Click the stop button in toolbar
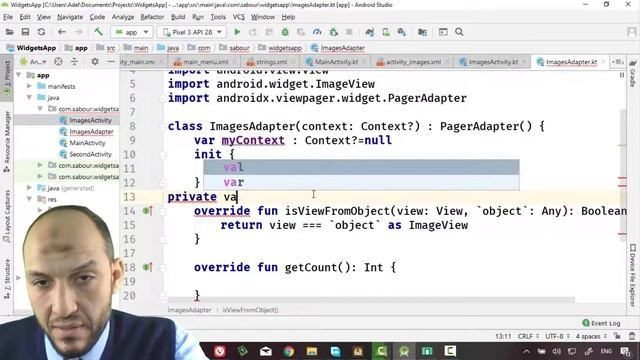The width and height of the screenshot is (640, 360). pyautogui.click(x=349, y=32)
